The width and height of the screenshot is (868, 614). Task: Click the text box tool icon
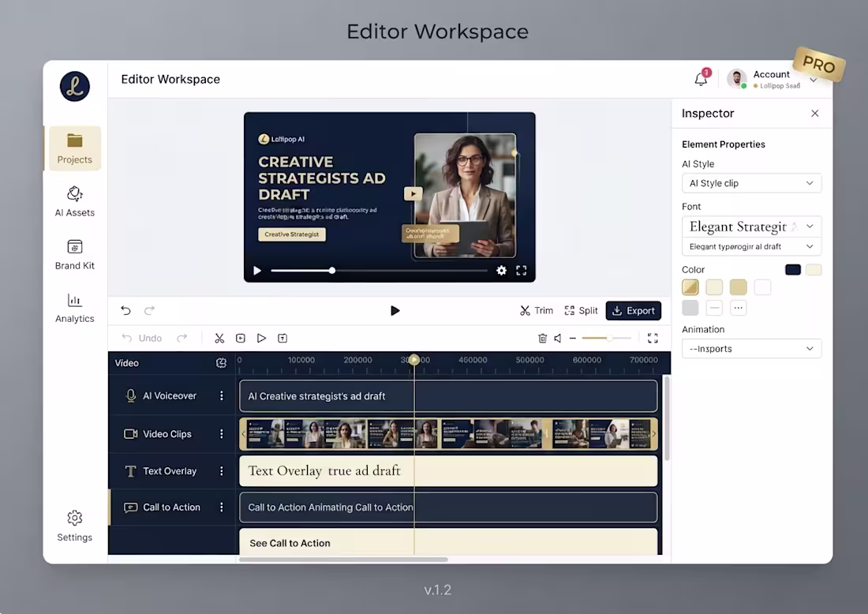click(282, 339)
